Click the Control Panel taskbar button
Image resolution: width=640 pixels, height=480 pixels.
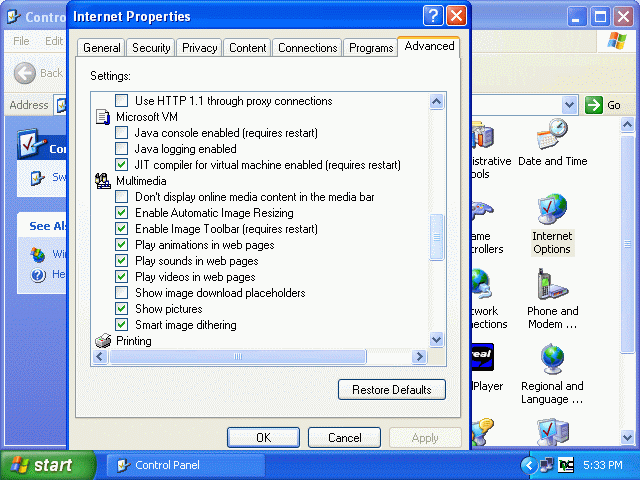pyautogui.click(x=185, y=465)
